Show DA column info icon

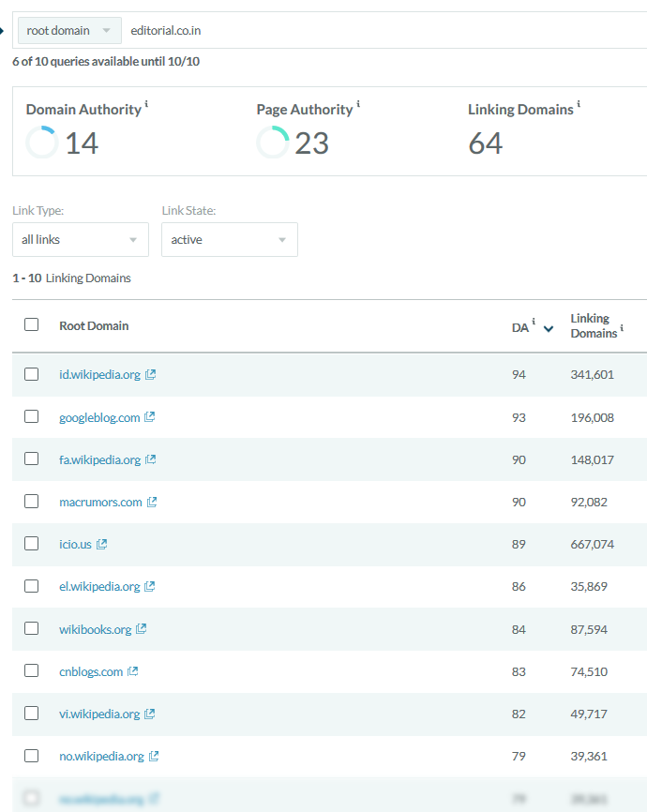point(534,322)
